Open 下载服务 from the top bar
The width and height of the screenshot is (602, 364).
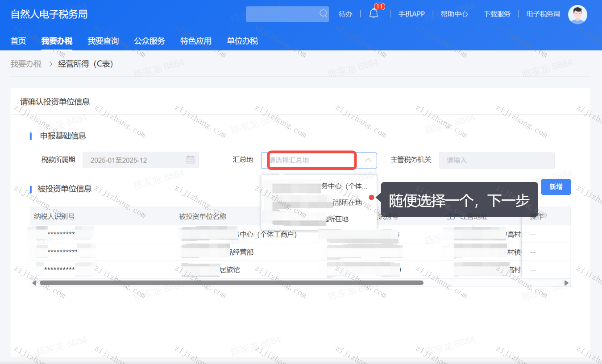pos(497,14)
